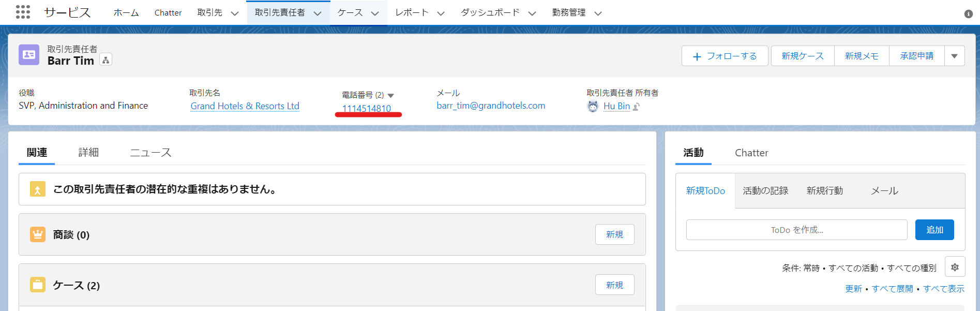
Task: Open the App Launcher grid icon
Action: 23,12
